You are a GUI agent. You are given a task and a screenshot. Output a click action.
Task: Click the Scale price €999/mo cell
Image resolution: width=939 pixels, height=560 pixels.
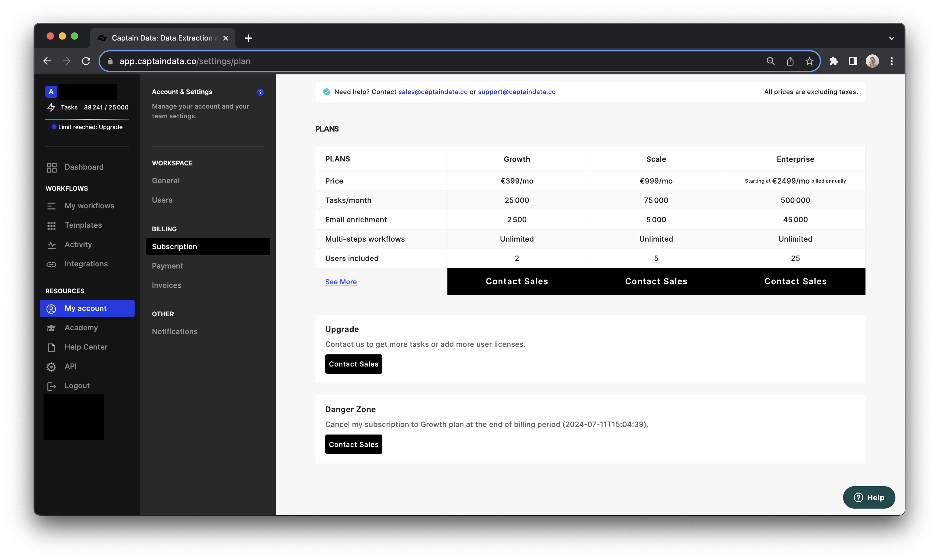[x=656, y=181]
